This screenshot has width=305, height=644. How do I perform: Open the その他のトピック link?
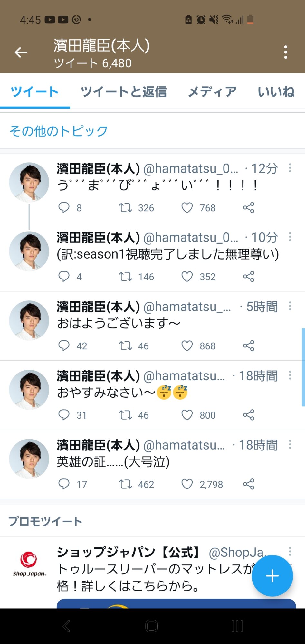point(58,131)
